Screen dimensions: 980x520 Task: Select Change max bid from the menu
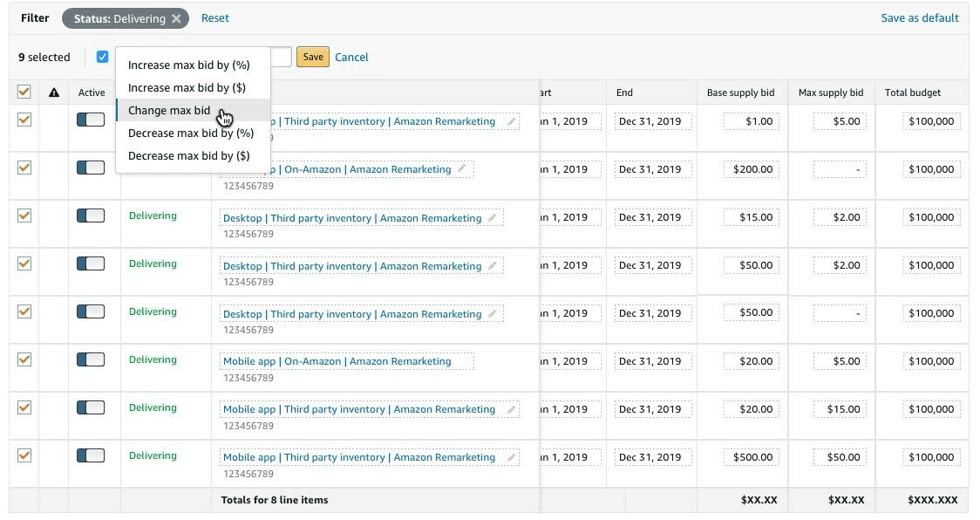pyautogui.click(x=169, y=110)
